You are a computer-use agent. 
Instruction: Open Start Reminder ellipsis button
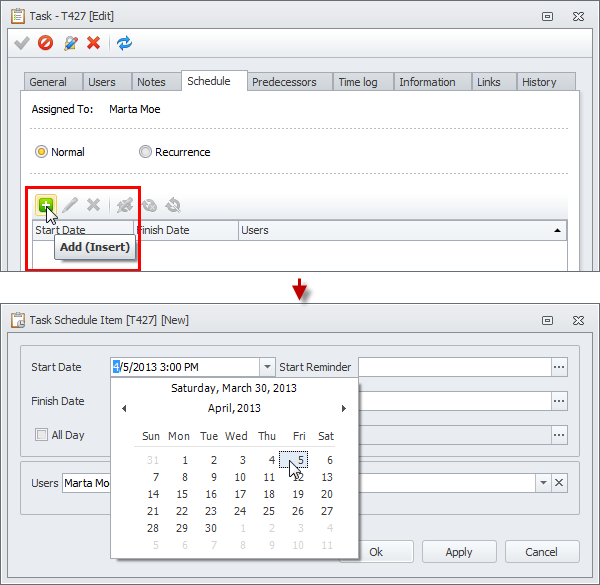(559, 367)
